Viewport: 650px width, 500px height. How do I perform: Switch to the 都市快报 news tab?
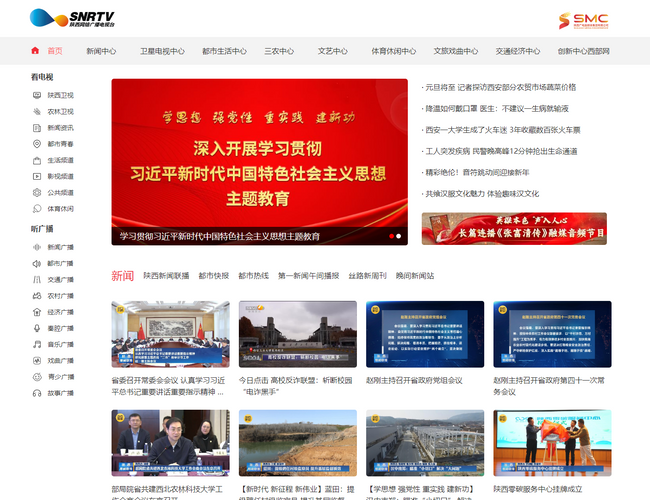point(213,276)
